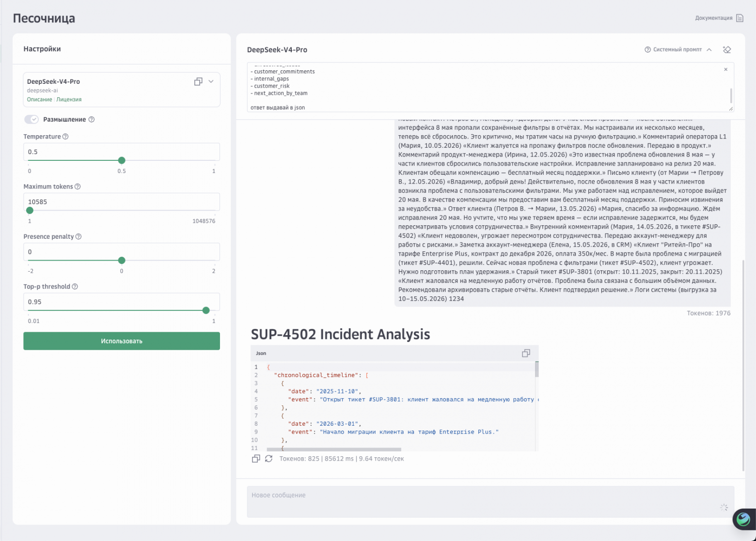Select the deepseek-ai provider label
This screenshot has width=756, height=541.
pos(43,91)
